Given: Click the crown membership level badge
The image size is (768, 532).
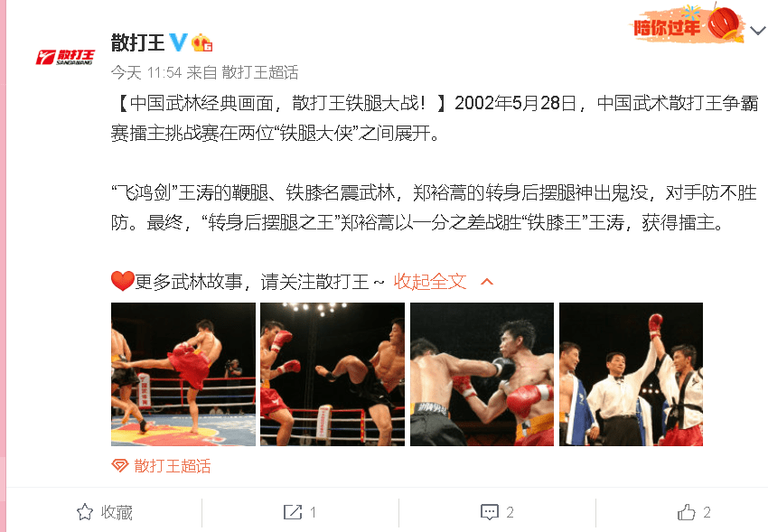Looking at the screenshot, I should coord(201,43).
